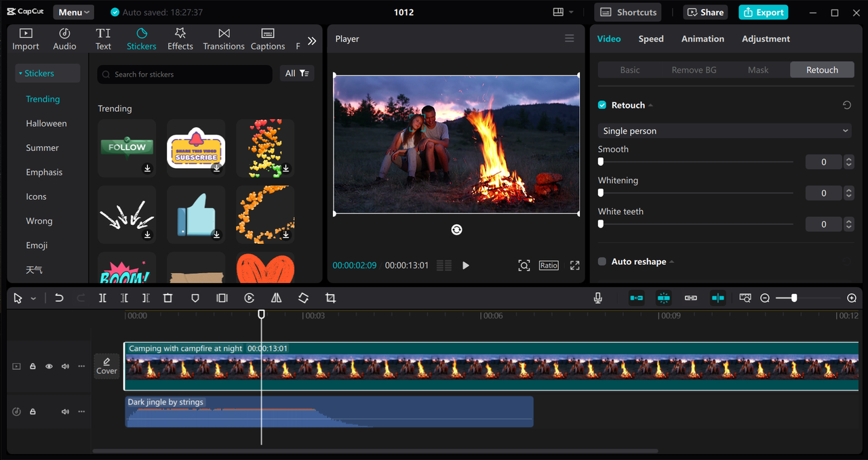This screenshot has height=460, width=868.
Task: Open the All sticker filter dropdown
Action: 297,74
